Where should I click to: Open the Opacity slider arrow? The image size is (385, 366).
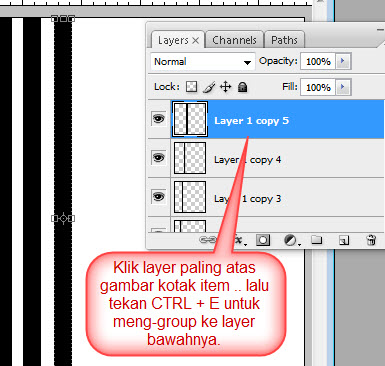[343, 61]
